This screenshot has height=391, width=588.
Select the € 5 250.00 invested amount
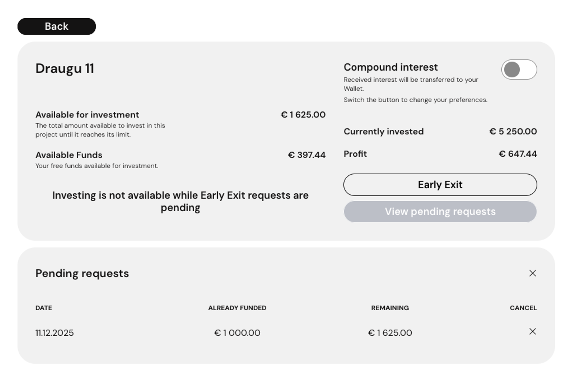coord(513,132)
